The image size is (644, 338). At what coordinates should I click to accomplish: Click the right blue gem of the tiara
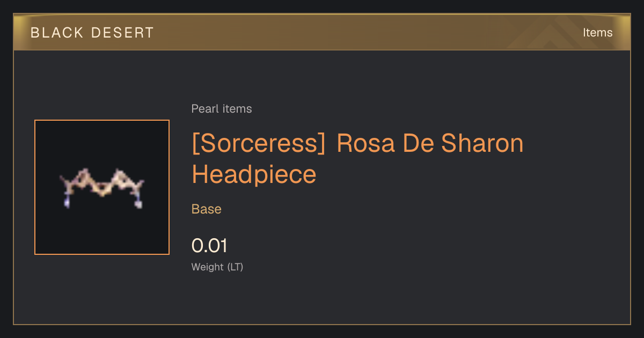[x=138, y=203]
